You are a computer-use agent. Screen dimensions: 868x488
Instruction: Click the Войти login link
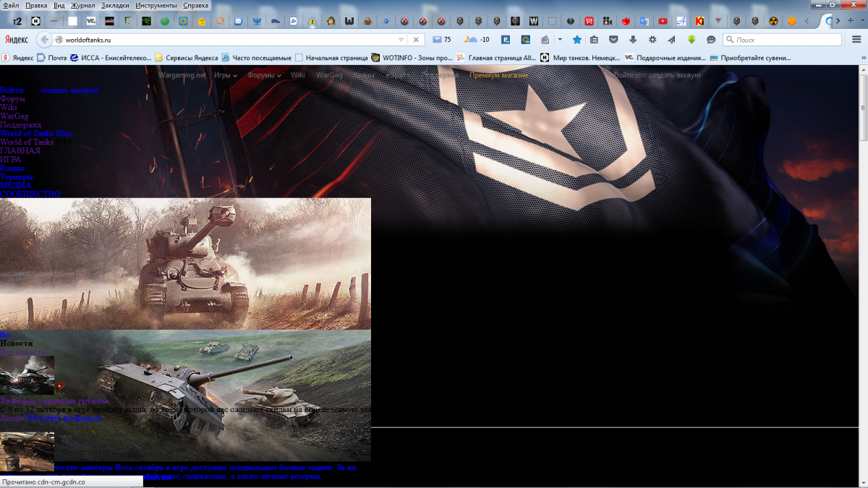click(12, 90)
